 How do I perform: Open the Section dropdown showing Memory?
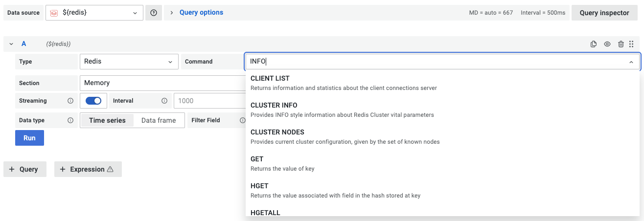click(162, 83)
